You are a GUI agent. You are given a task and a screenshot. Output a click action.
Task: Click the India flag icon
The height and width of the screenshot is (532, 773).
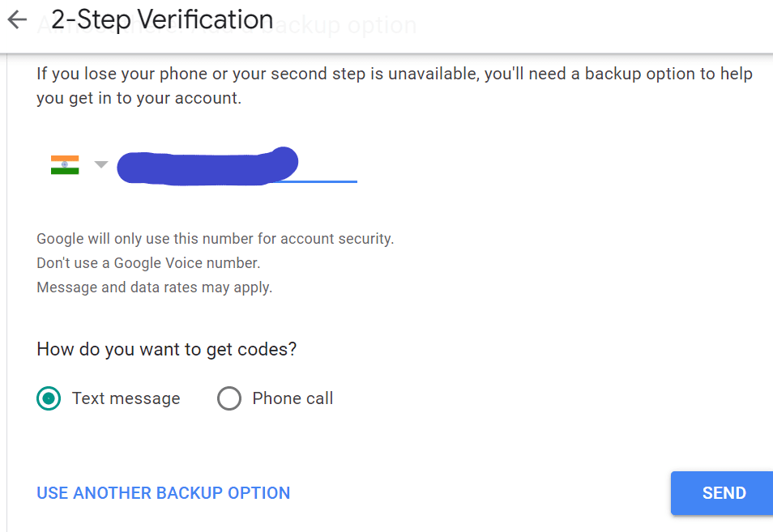[x=65, y=165]
